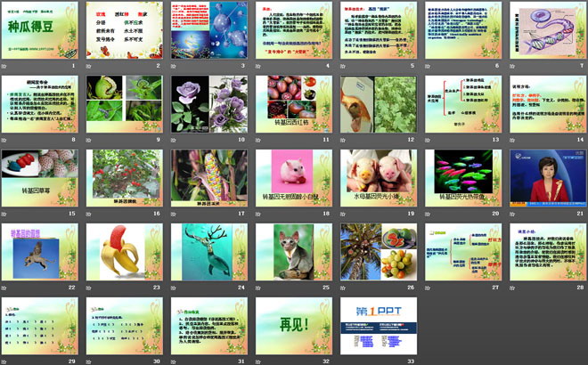Select the antlered seal slide 24
Viewport: 588px width, 365px height.
[209, 252]
